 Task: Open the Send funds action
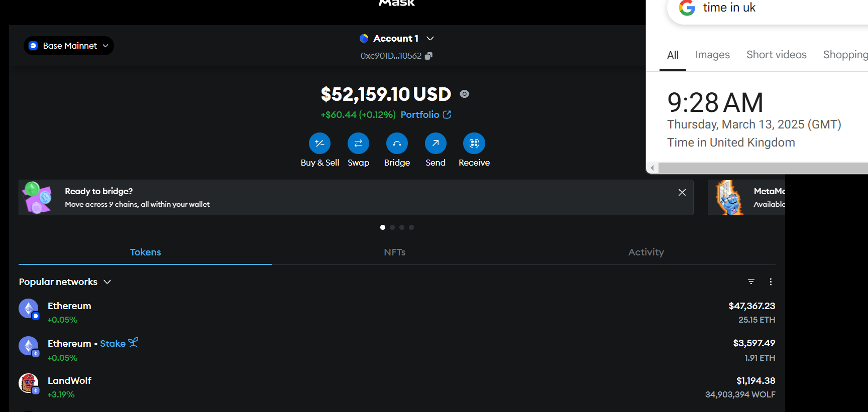click(436, 144)
